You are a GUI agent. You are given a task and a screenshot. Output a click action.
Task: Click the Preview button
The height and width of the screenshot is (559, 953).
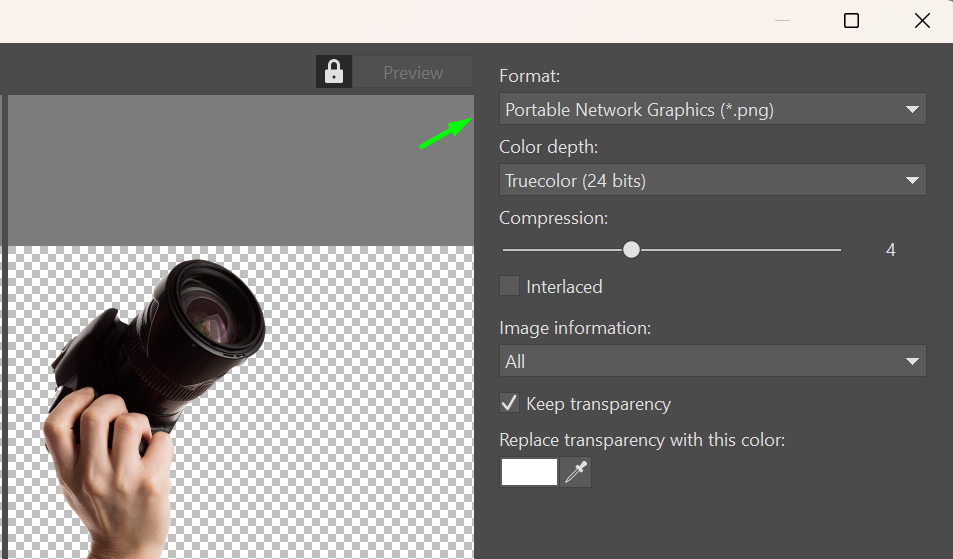click(x=413, y=72)
